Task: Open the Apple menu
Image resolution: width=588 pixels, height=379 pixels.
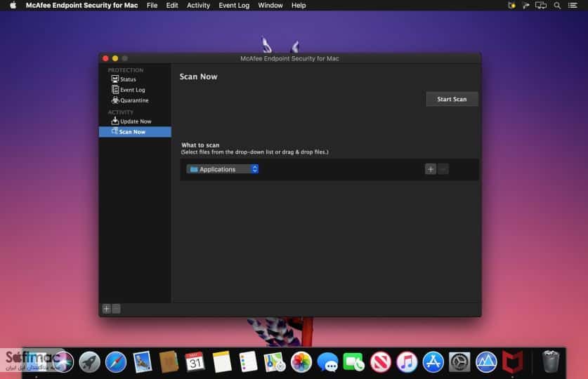Action: (x=13, y=5)
